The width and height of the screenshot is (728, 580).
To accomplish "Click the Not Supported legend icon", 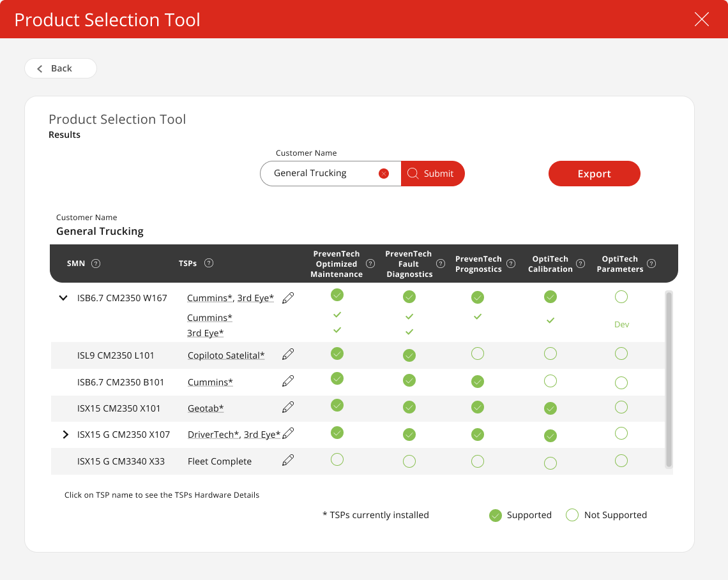I will 572,515.
